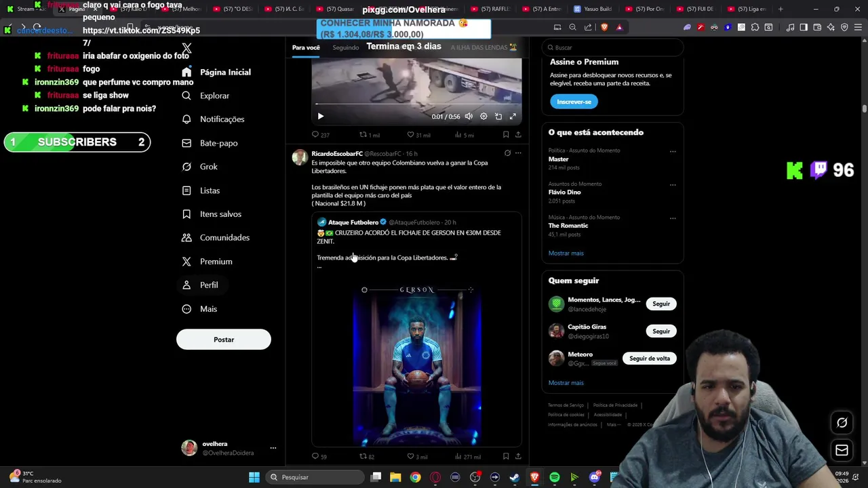Open options for Flávio Dino trend
The height and width of the screenshot is (488, 868).
673,185
